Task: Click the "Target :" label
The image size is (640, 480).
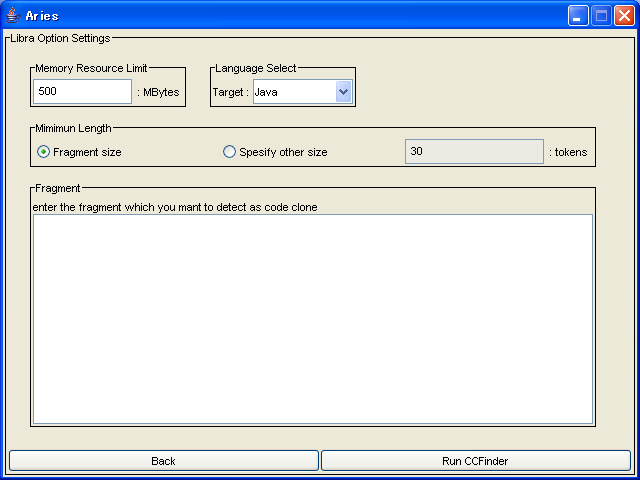Action: tap(230, 92)
